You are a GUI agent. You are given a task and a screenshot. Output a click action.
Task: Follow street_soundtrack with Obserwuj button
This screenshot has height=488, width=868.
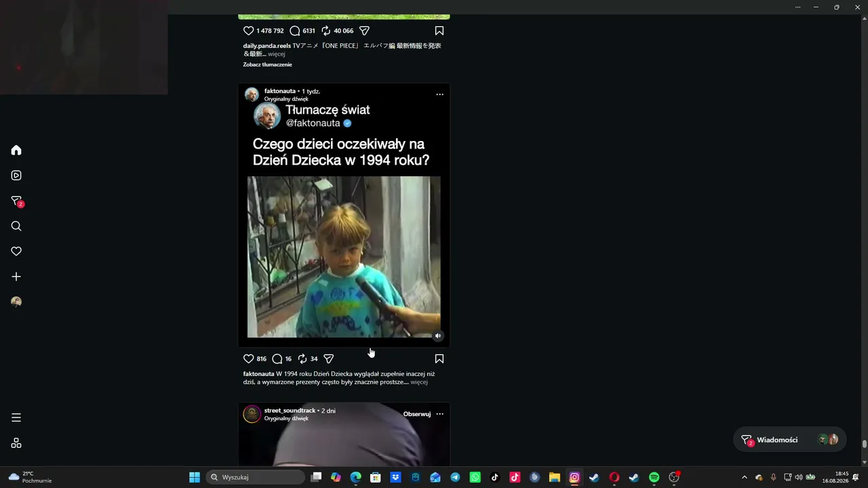pos(417,414)
